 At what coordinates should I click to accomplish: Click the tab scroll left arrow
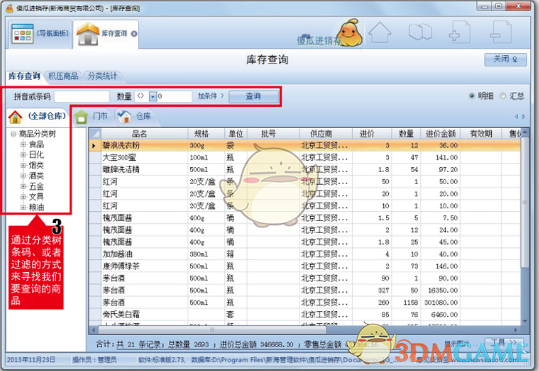coord(516,117)
